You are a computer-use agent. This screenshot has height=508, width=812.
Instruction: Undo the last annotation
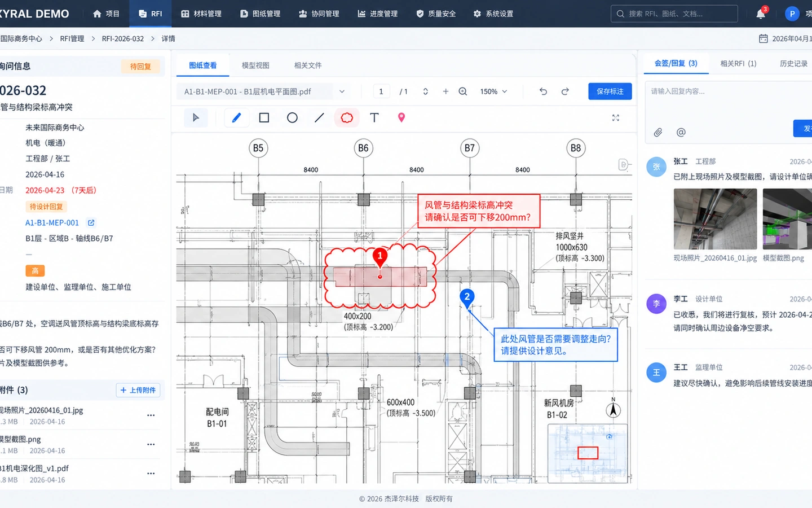click(543, 91)
